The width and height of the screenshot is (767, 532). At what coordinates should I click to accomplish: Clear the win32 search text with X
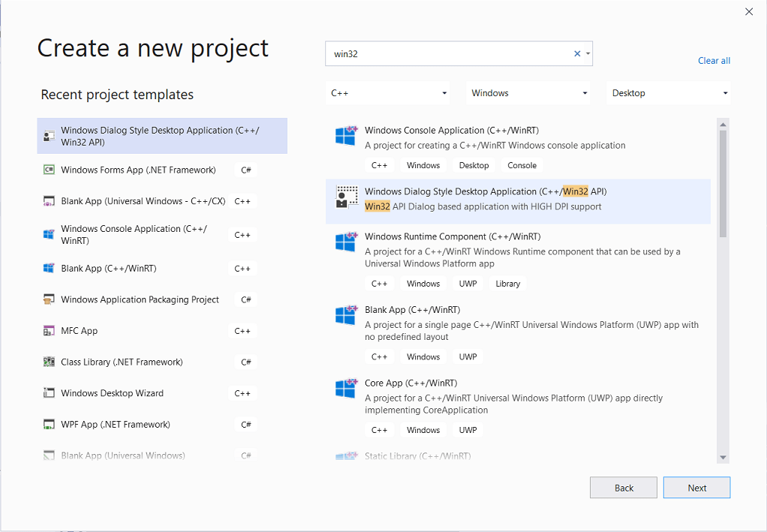tap(577, 54)
